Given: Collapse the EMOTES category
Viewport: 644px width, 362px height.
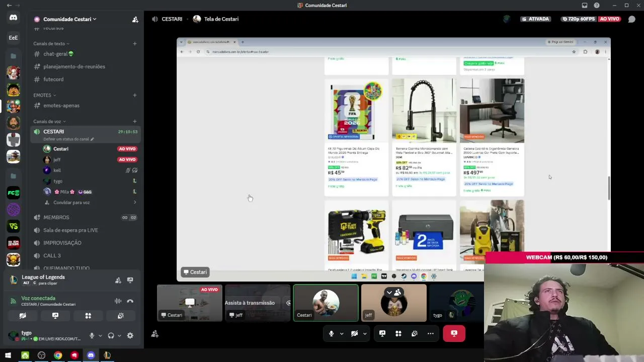Looking at the screenshot, I should tap(45, 95).
